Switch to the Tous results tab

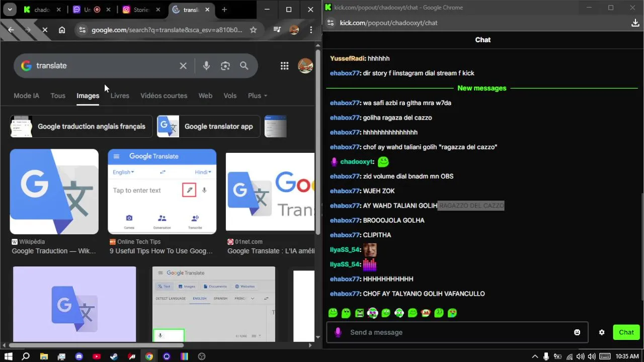coord(58,96)
